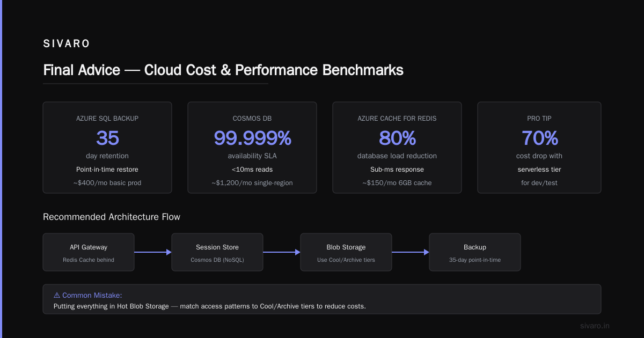Click the warning icon beside Common Mistake
The height and width of the screenshot is (338, 644).
pyautogui.click(x=57, y=295)
